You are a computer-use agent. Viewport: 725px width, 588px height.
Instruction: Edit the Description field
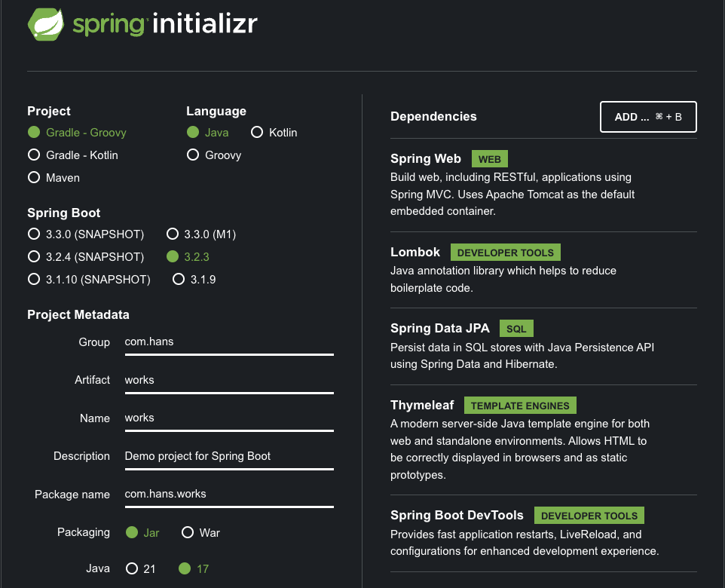(x=229, y=457)
